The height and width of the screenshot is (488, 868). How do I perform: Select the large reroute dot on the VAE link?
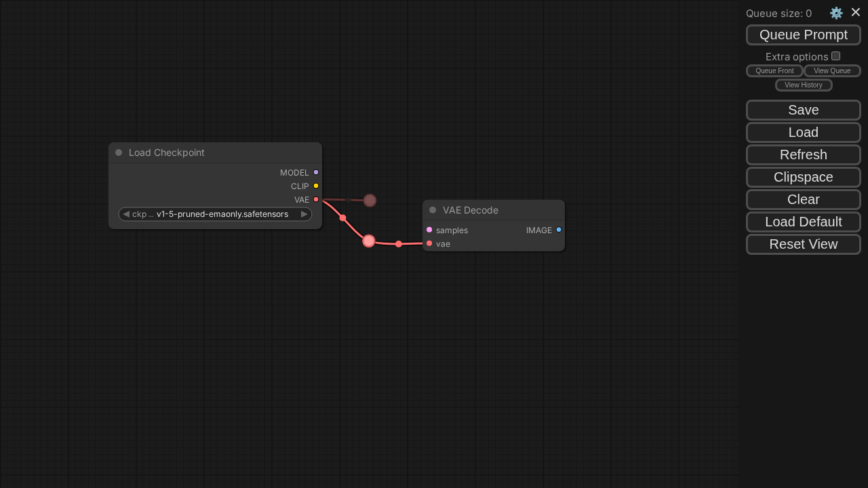369,241
